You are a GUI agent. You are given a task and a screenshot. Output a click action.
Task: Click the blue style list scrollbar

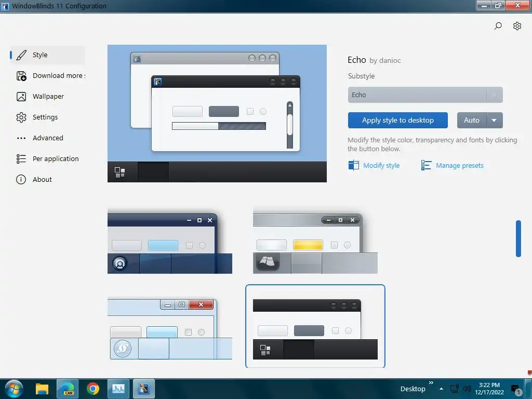tap(518, 238)
